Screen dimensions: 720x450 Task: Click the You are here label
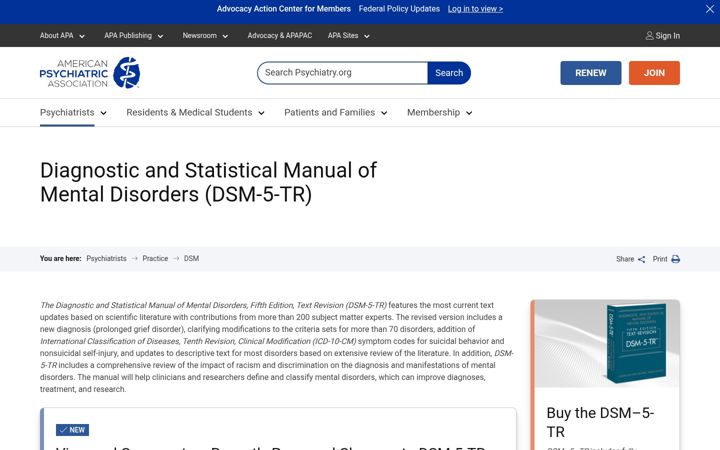coord(60,259)
